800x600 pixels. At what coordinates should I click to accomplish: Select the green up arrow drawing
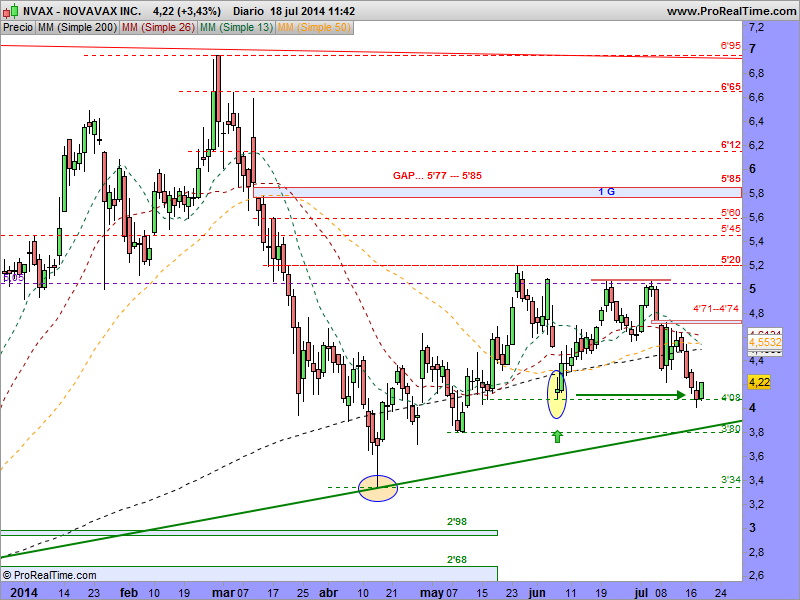click(557, 436)
